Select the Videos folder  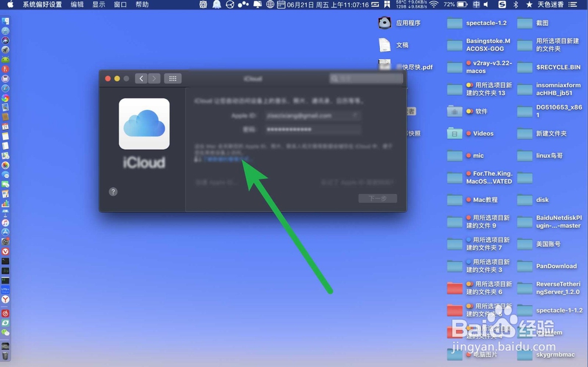click(470, 134)
